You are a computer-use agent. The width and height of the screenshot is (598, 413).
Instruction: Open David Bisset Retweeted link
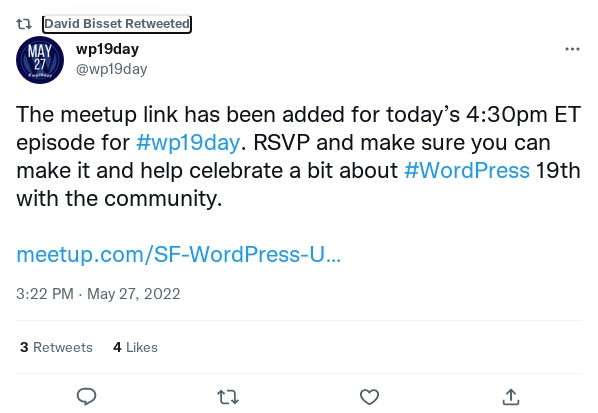click(x=117, y=24)
